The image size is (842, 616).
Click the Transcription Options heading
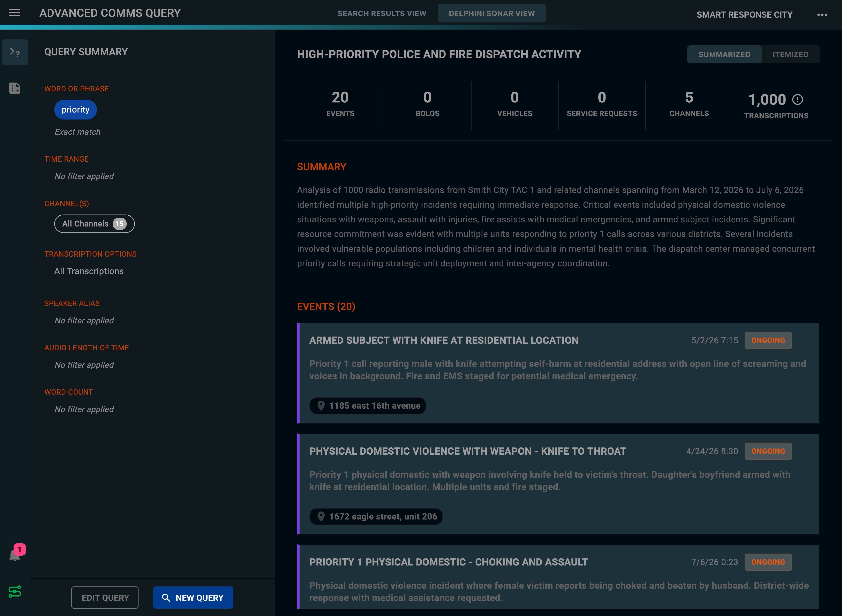[90, 254]
